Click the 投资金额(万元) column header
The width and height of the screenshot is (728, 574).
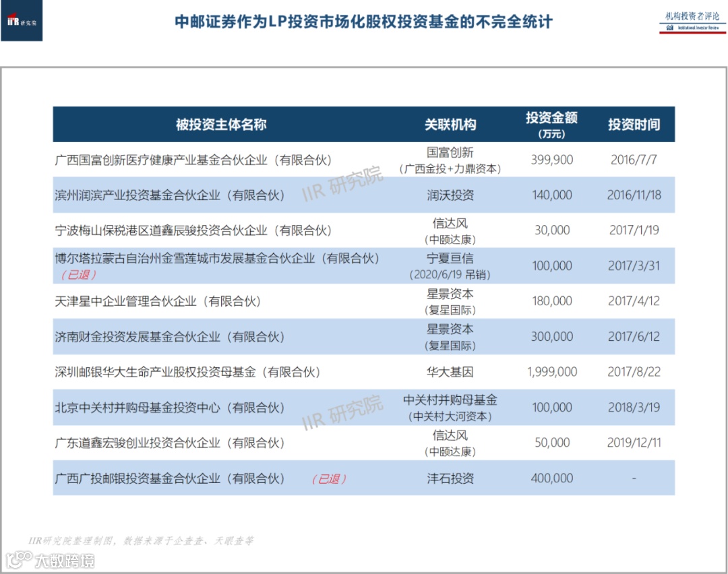click(551, 125)
